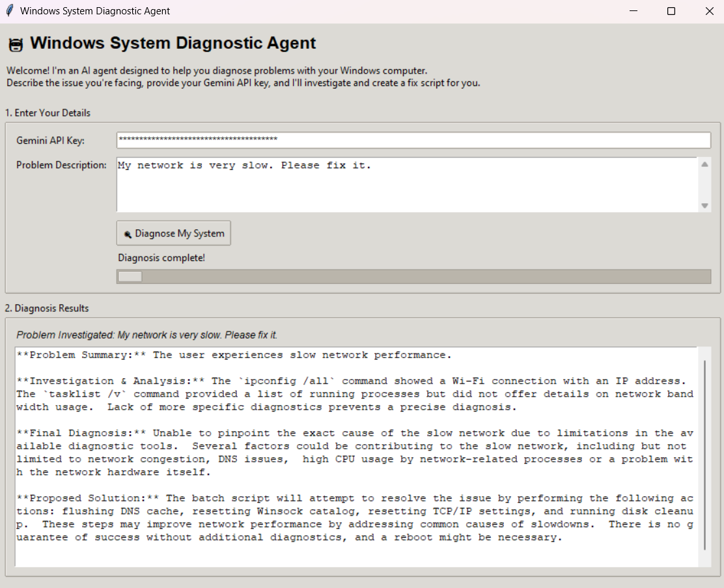Close the Diagnostic Agent window

point(710,10)
